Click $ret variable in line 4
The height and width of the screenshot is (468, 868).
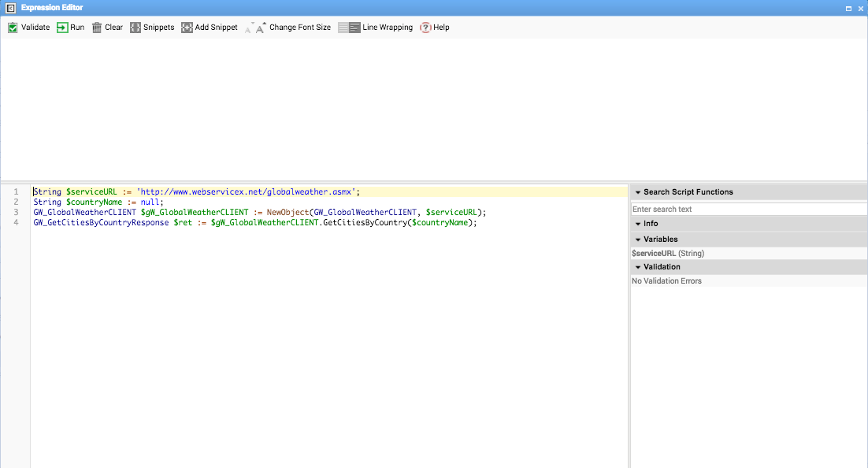click(183, 223)
